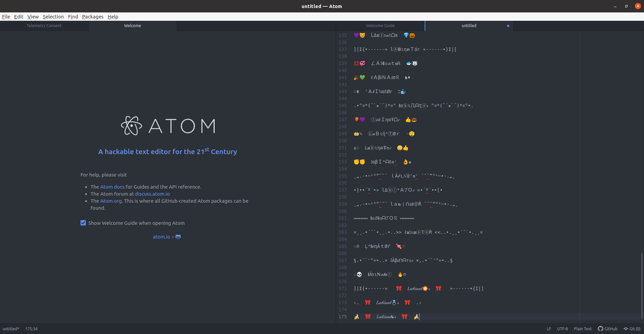The height and width of the screenshot is (334, 644).
Task: Switch to the Welcome Guide tab
Action: (x=380, y=26)
